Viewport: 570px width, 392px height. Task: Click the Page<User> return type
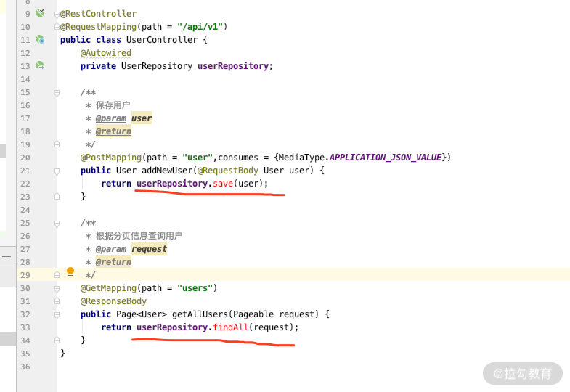coord(142,314)
